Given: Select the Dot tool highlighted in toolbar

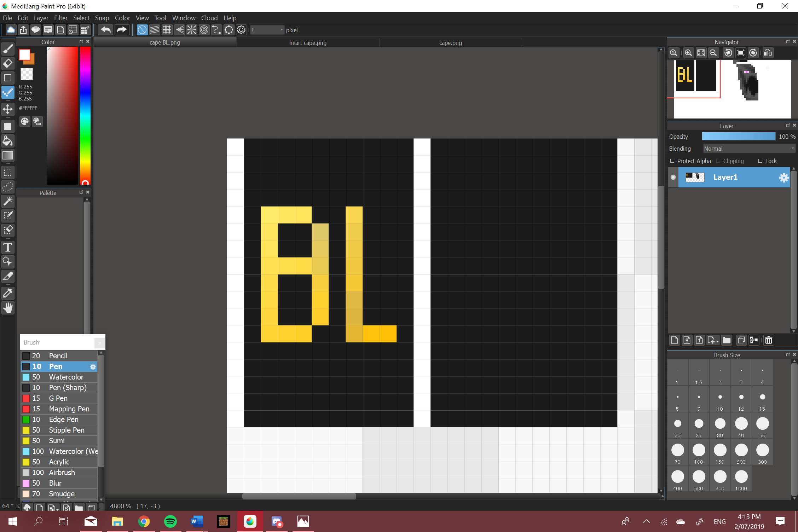Looking at the screenshot, I should click(x=8, y=93).
